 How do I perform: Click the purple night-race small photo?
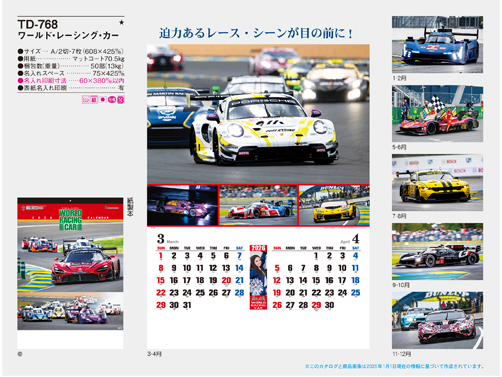pyautogui.click(x=183, y=205)
